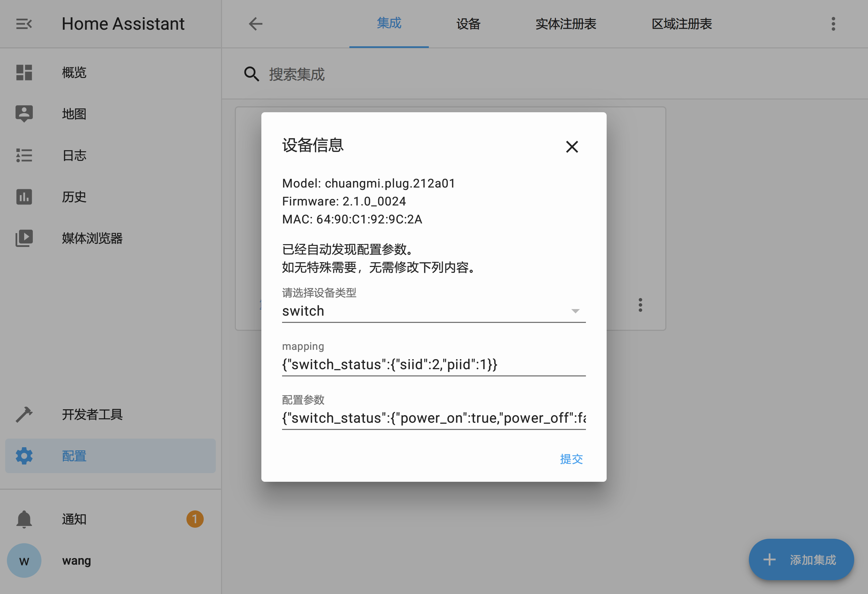
Task: Click the 提交 submit button
Action: point(571,459)
